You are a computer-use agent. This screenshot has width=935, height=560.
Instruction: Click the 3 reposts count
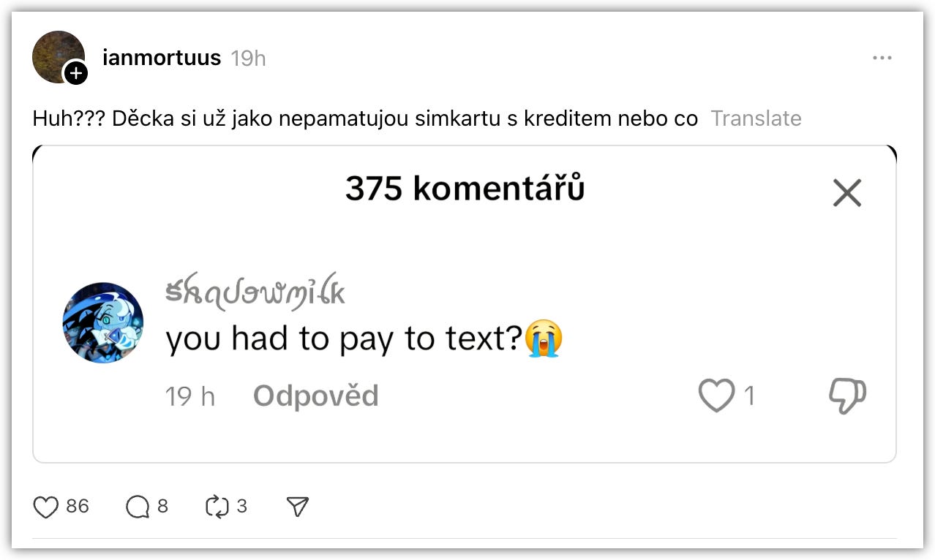pyautogui.click(x=242, y=506)
